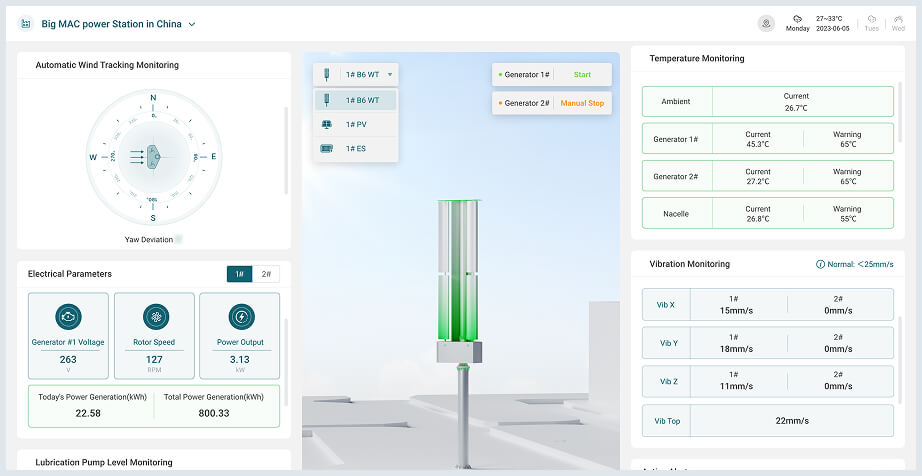Select 1# ES in the device list
Screen dimensions: 922x476
[356, 148]
